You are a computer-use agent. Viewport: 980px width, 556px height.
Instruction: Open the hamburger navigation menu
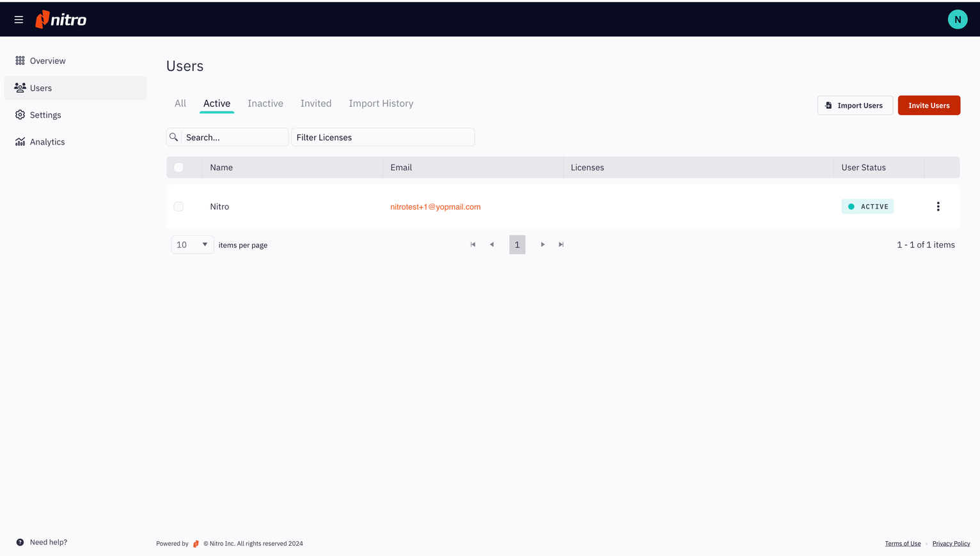click(19, 20)
